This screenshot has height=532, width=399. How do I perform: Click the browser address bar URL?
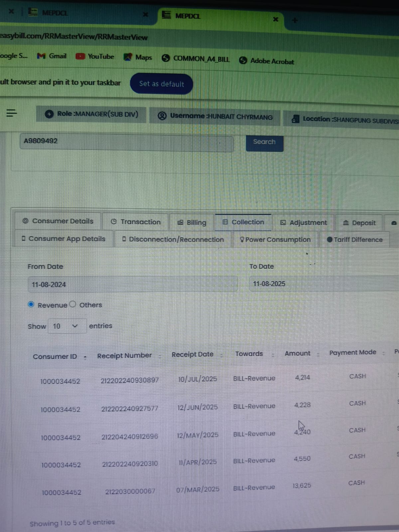coord(74,37)
